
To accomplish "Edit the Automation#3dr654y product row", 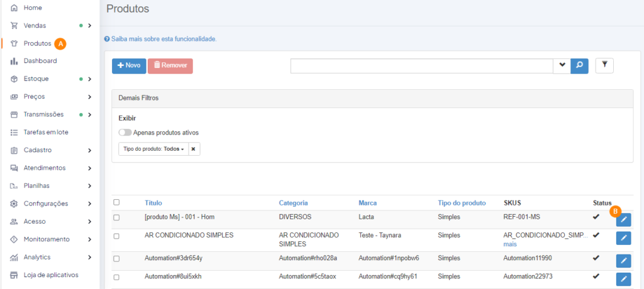I will (623, 260).
